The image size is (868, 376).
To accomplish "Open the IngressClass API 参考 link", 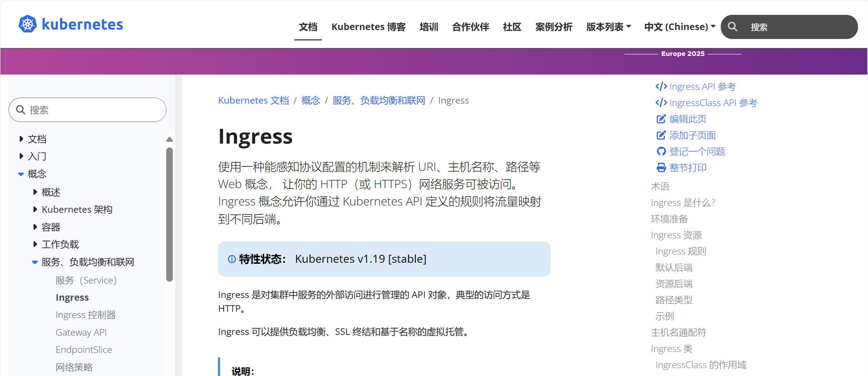I will pos(713,103).
